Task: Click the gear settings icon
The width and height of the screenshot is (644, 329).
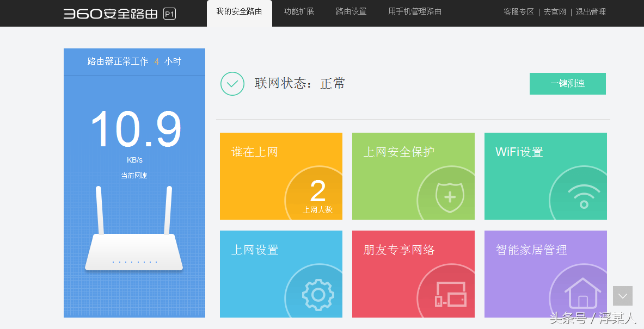Action: [318, 295]
